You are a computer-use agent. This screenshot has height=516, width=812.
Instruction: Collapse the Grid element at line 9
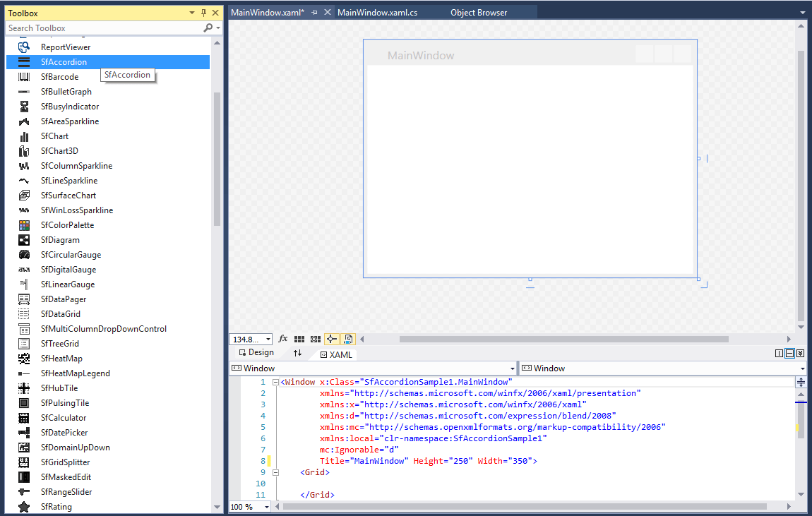point(275,472)
